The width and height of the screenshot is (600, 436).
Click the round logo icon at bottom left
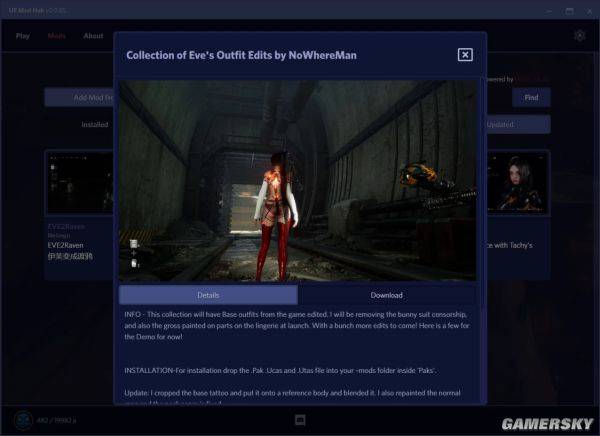point(23,420)
